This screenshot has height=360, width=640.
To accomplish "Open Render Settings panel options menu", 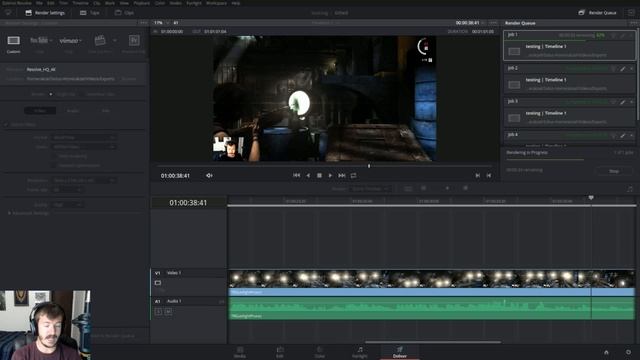I will 143,23.
